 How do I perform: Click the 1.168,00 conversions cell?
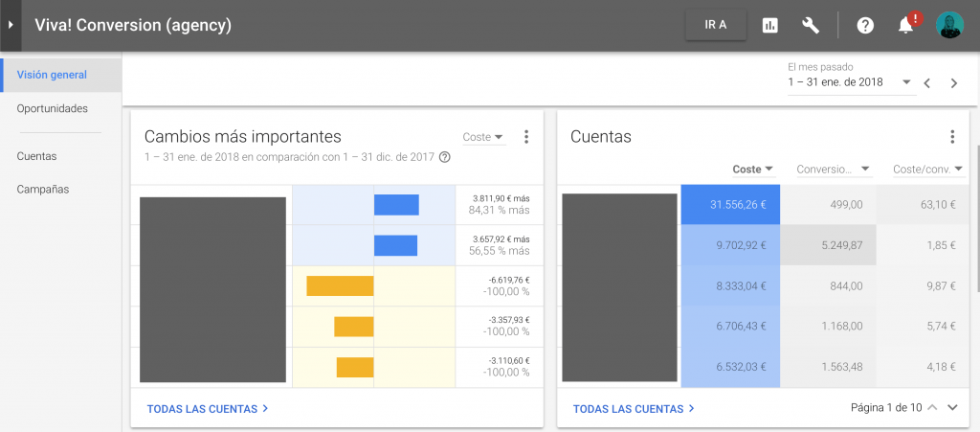[x=828, y=327]
